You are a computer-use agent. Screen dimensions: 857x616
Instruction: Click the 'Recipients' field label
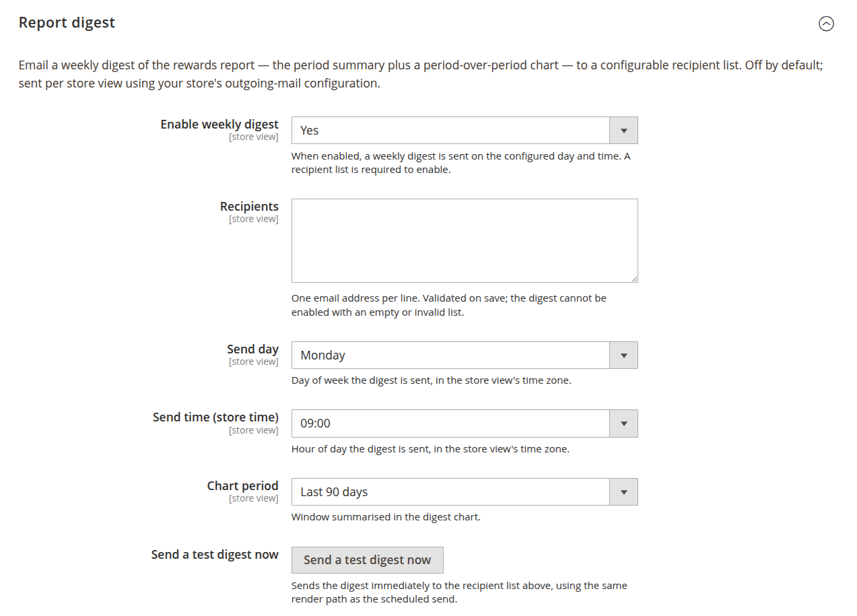click(x=249, y=207)
